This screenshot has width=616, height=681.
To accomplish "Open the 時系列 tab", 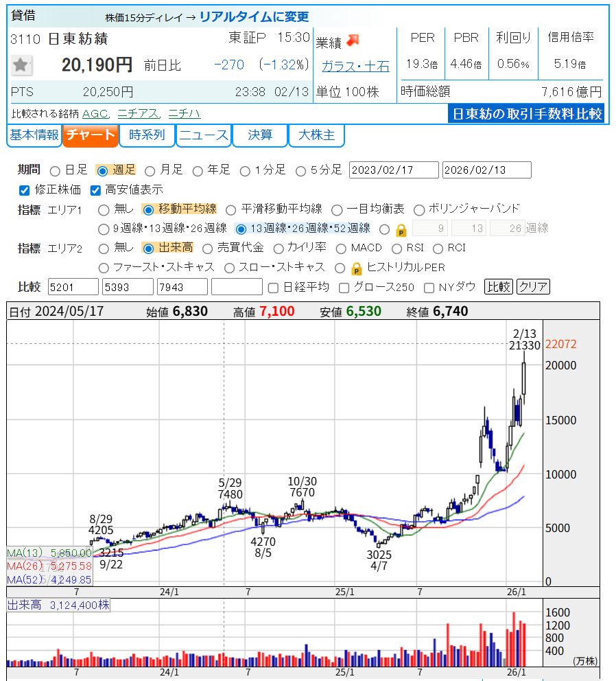I will (147, 136).
